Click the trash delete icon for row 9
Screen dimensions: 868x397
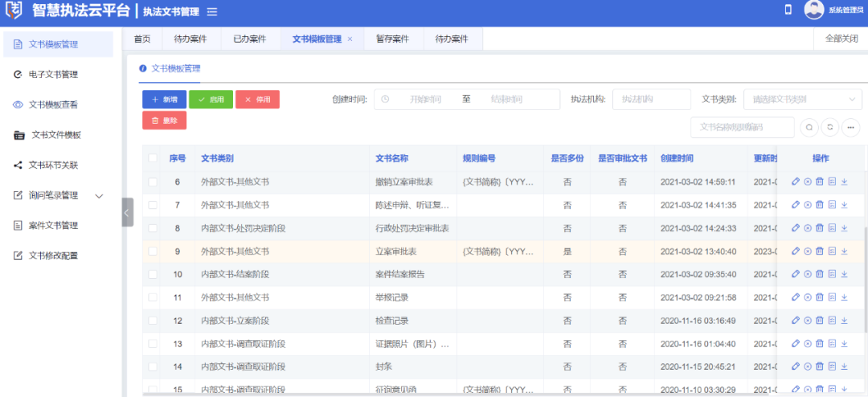click(x=820, y=252)
